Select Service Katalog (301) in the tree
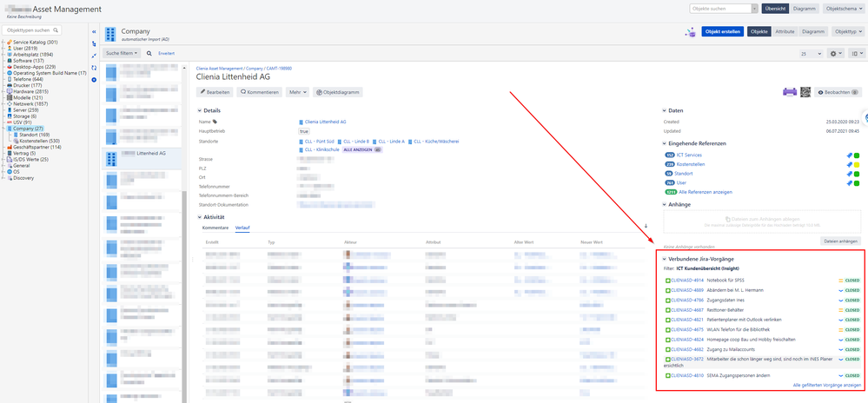The height and width of the screenshot is (403, 868). 35,42
